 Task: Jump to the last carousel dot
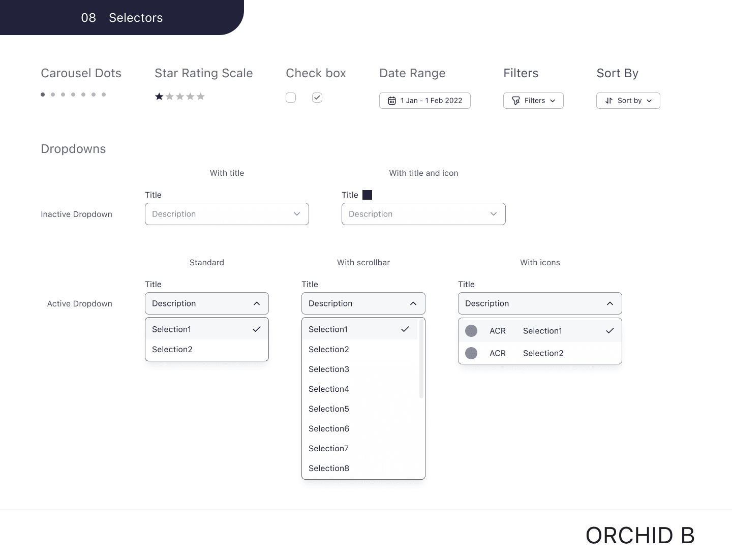click(x=104, y=95)
